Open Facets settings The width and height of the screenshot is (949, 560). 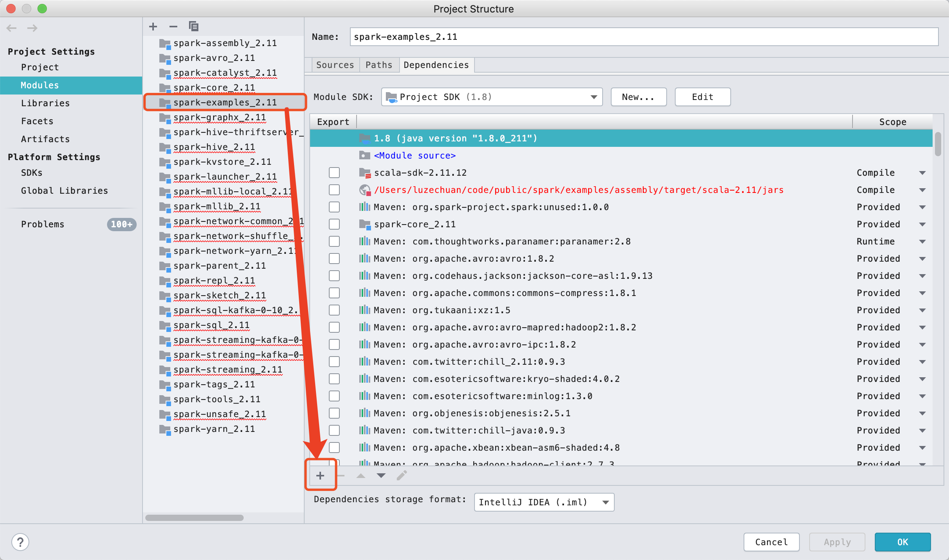(x=37, y=121)
